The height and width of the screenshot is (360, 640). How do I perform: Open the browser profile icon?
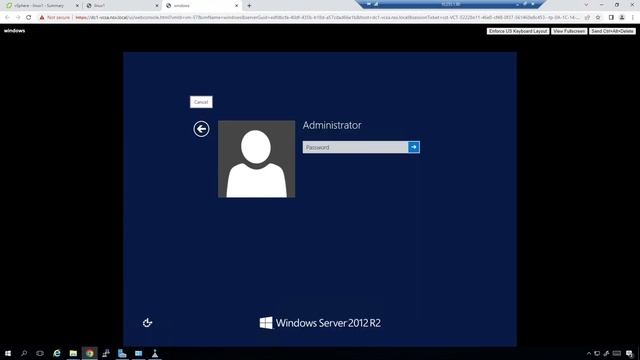point(622,18)
